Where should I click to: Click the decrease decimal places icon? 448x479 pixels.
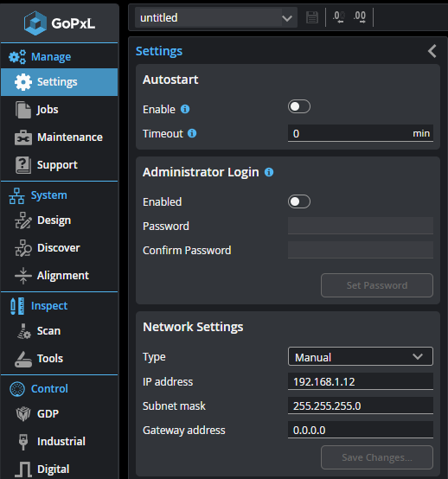tap(339, 17)
